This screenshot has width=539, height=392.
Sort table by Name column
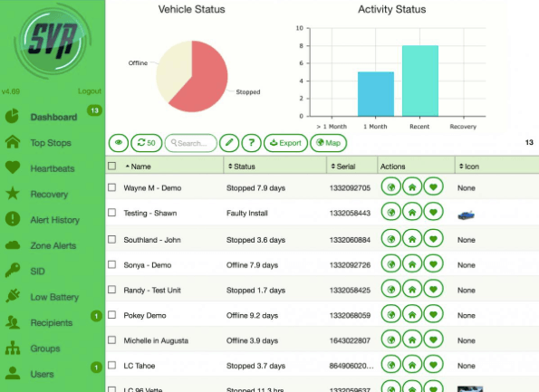[x=139, y=167]
